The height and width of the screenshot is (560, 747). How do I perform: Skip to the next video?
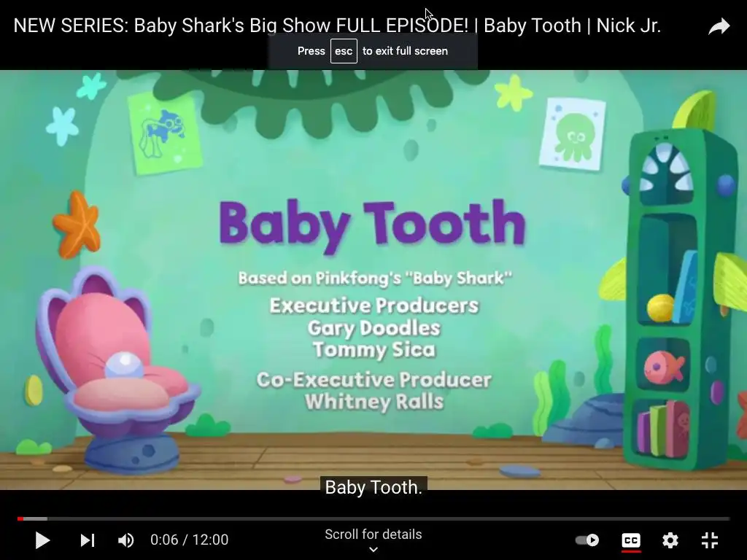click(88, 540)
